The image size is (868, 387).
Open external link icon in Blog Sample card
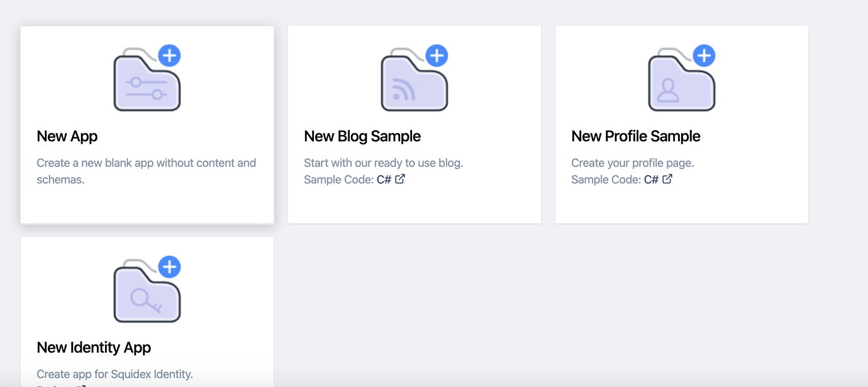point(400,179)
